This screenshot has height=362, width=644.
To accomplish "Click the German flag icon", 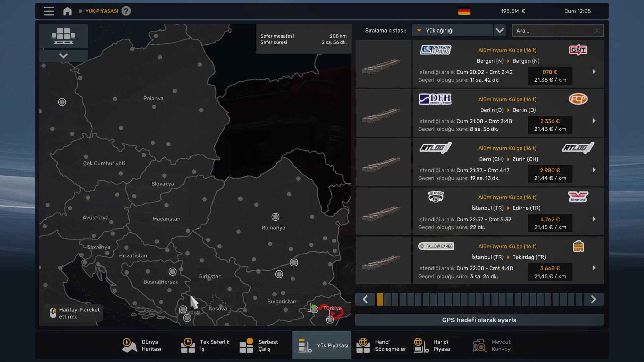I will 464,11.
